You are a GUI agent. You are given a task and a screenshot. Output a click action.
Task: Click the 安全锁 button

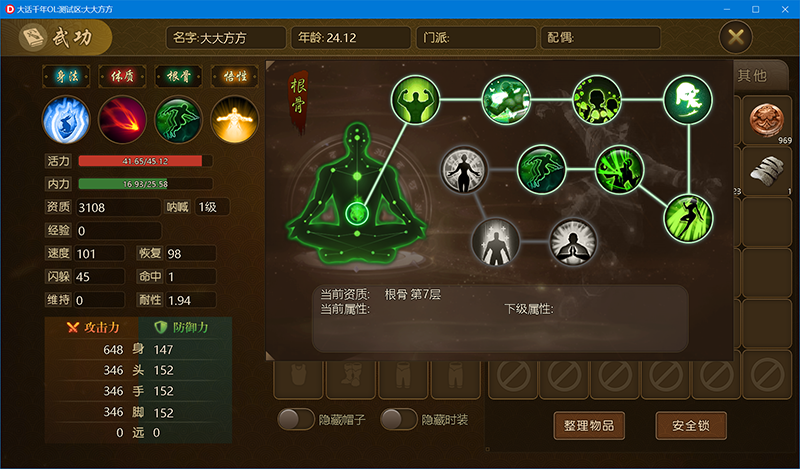(x=691, y=426)
